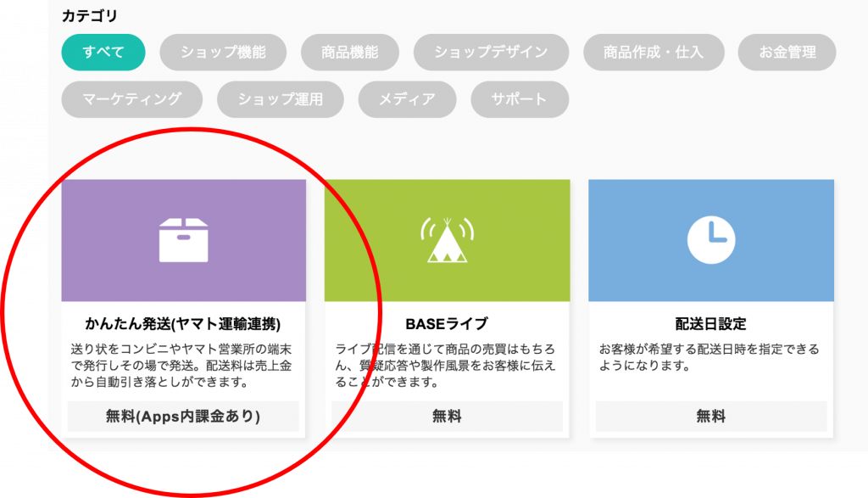Click the BASEライブ description text
This screenshot has width=868, height=498.
pyautogui.click(x=445, y=366)
